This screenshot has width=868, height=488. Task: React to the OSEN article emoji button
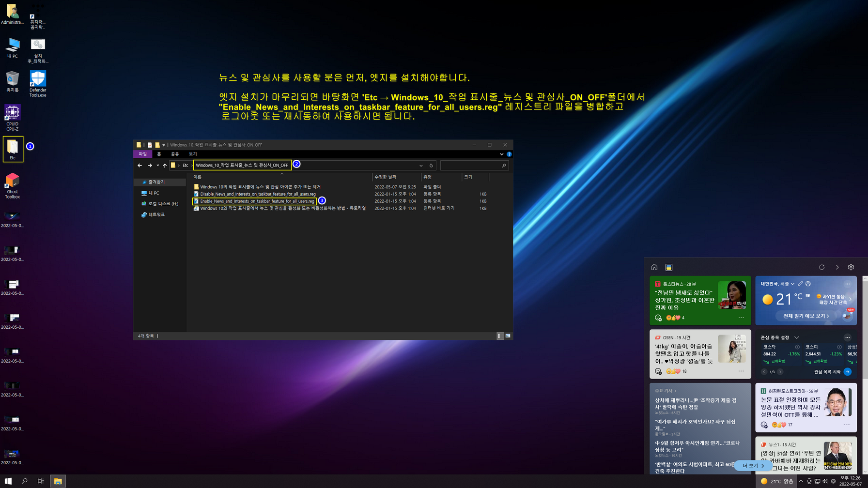658,371
